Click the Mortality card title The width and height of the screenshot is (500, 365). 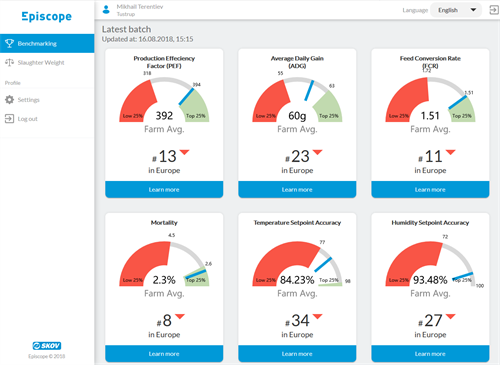coord(164,222)
